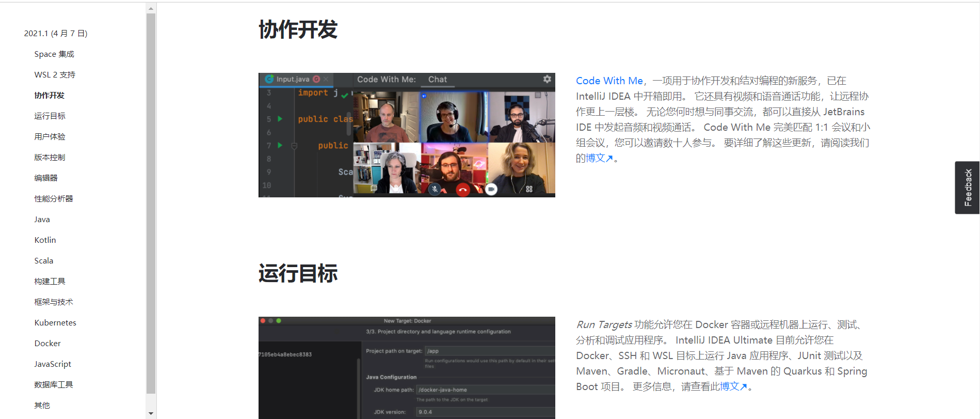Image resolution: width=980 pixels, height=419 pixels.
Task: Click the New Target: Docker screenshot
Action: point(407,368)
